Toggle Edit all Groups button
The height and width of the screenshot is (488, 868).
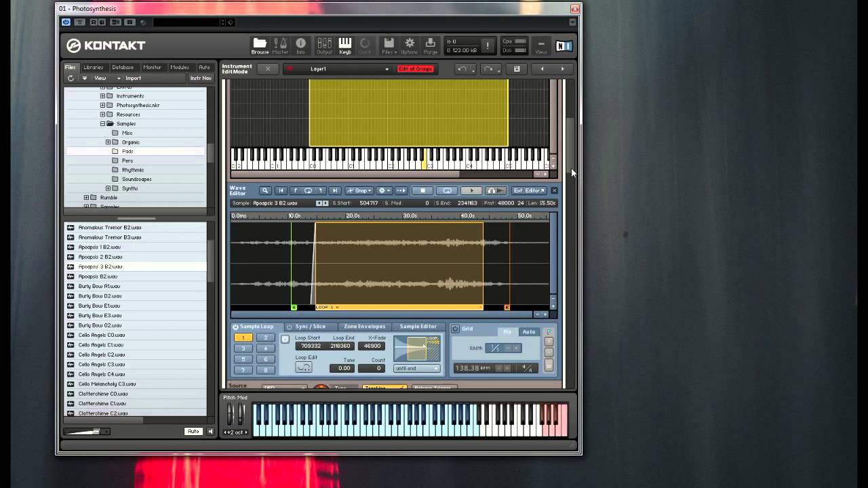415,68
